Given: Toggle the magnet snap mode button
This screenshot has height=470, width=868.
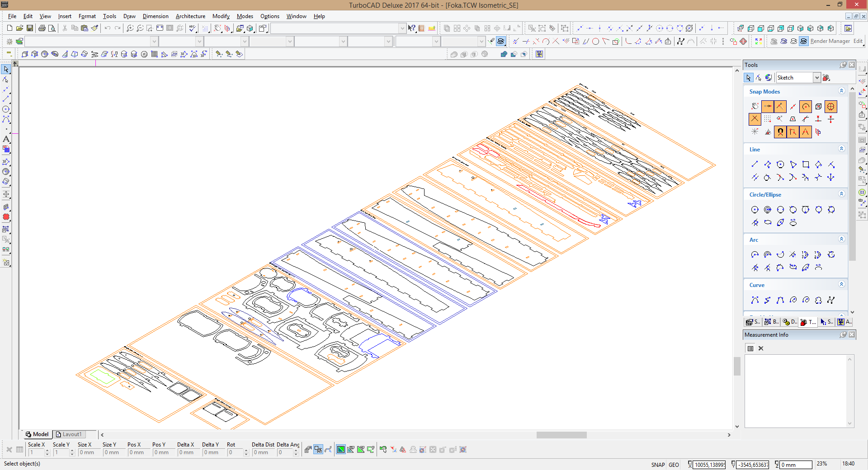Looking at the screenshot, I should tap(780, 132).
